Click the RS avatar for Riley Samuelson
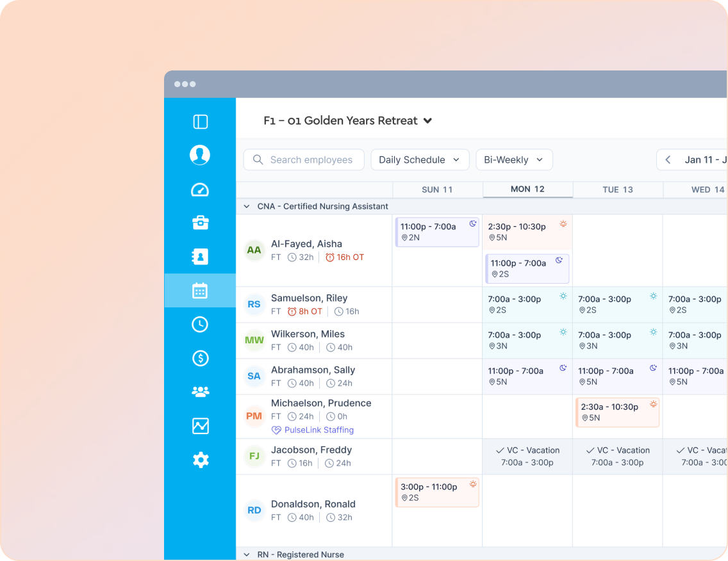 point(254,304)
